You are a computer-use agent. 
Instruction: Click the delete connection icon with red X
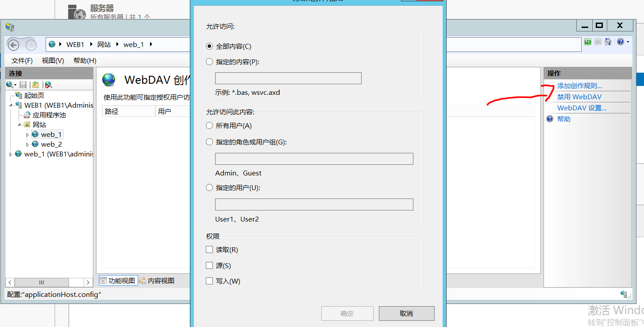(48, 85)
